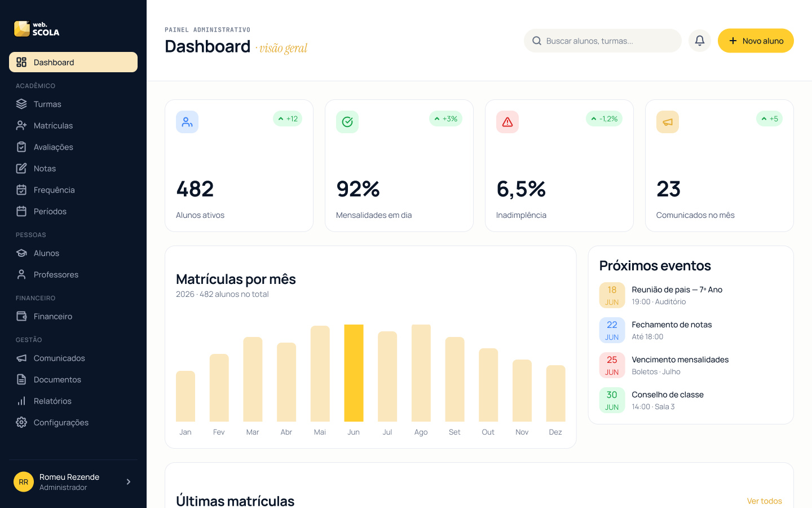
Task: Click the 18 JUN date badge
Action: pyautogui.click(x=612, y=295)
